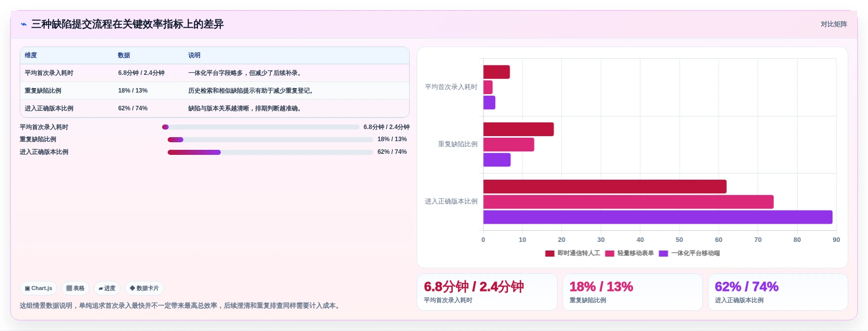This screenshot has width=868, height=331.
Task: Click the 平均首次录入耗时 progress bar
Action: pos(260,127)
